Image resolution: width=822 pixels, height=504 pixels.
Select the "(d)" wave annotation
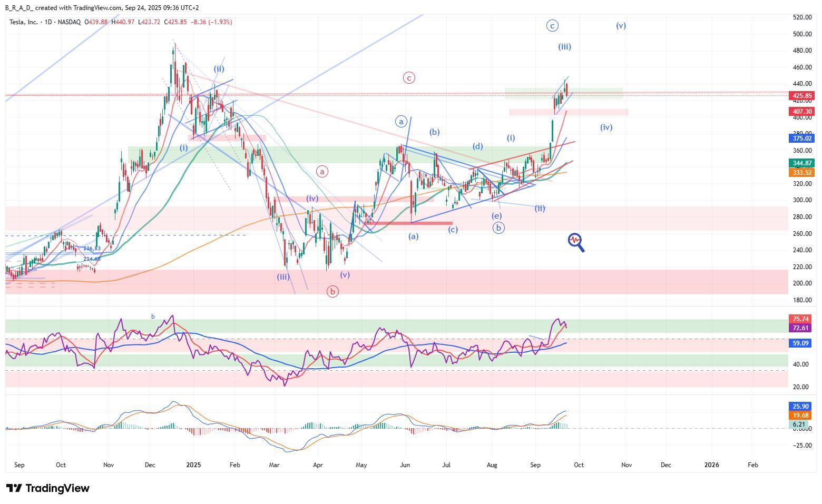coord(477,146)
